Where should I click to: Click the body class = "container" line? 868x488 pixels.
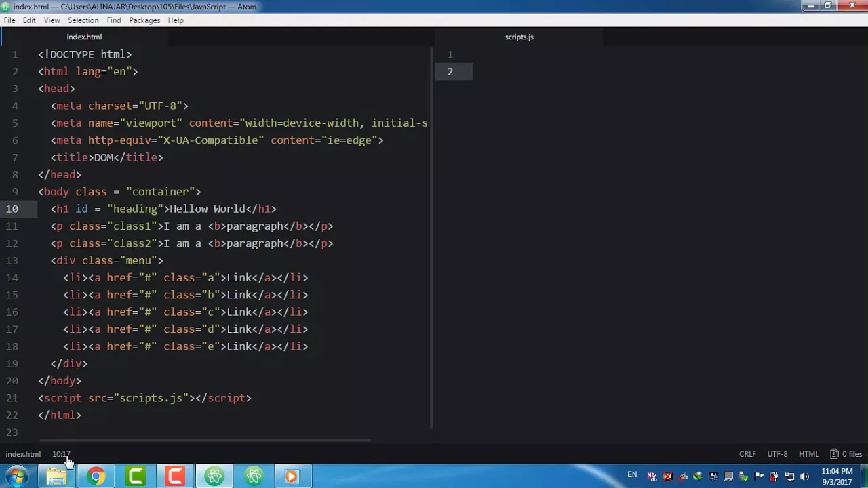click(119, 192)
